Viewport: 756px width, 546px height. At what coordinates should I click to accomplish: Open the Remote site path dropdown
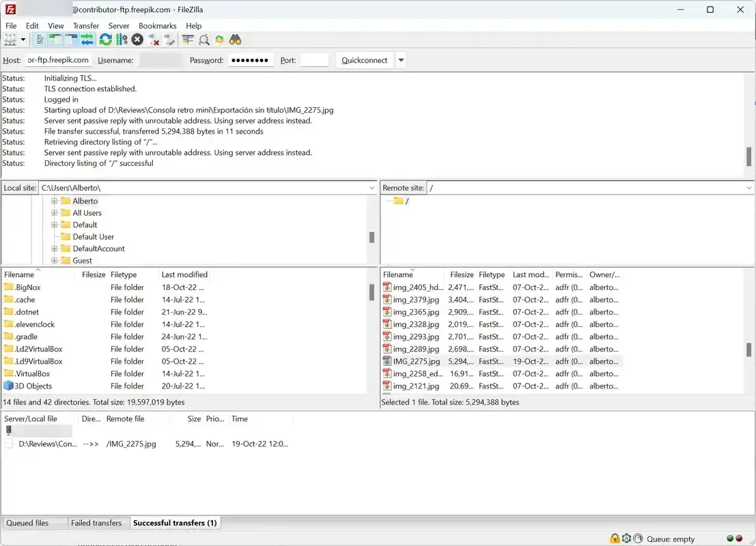(748, 188)
